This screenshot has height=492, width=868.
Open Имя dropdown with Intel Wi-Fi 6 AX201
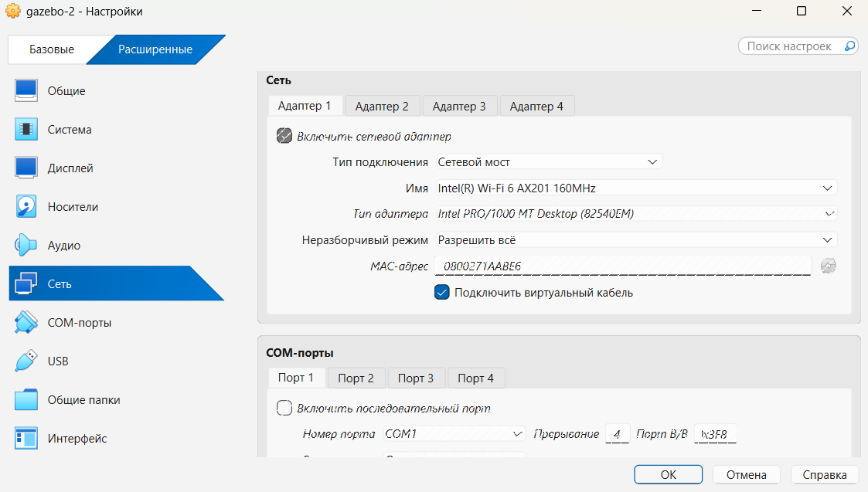636,188
